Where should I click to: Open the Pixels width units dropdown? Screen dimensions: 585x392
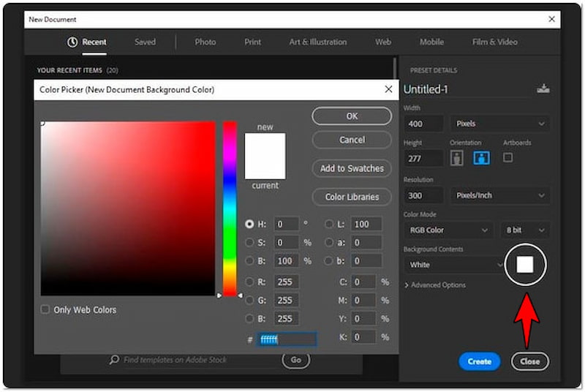coord(499,124)
